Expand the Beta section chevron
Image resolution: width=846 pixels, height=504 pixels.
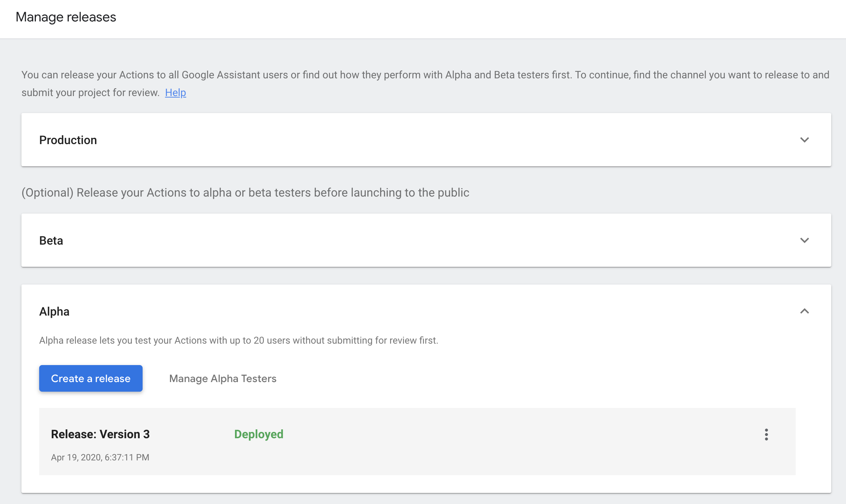pos(804,240)
